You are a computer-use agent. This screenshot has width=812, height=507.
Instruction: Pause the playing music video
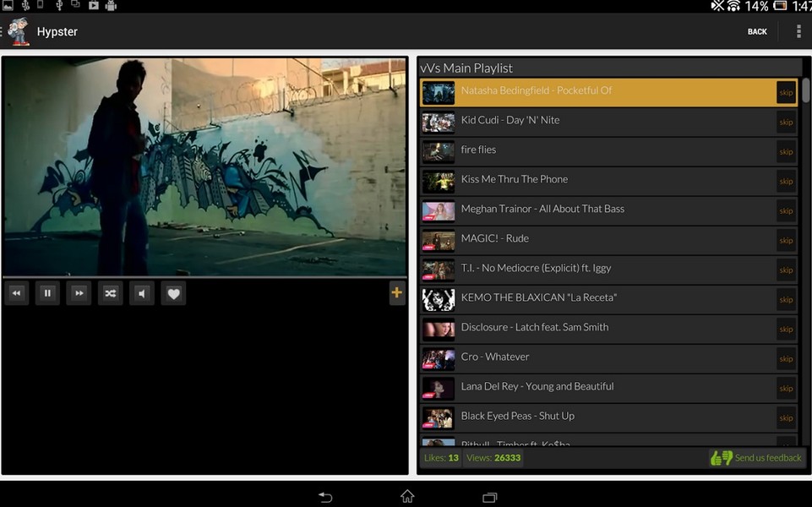click(47, 293)
